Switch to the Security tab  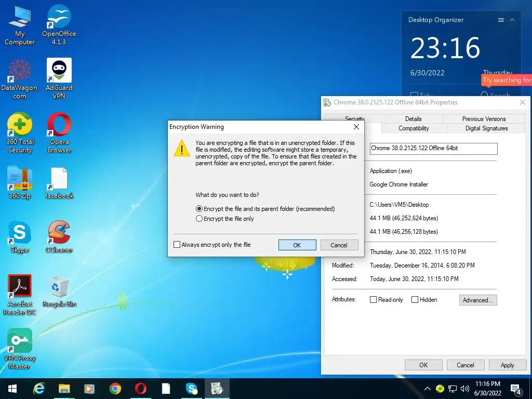point(354,118)
